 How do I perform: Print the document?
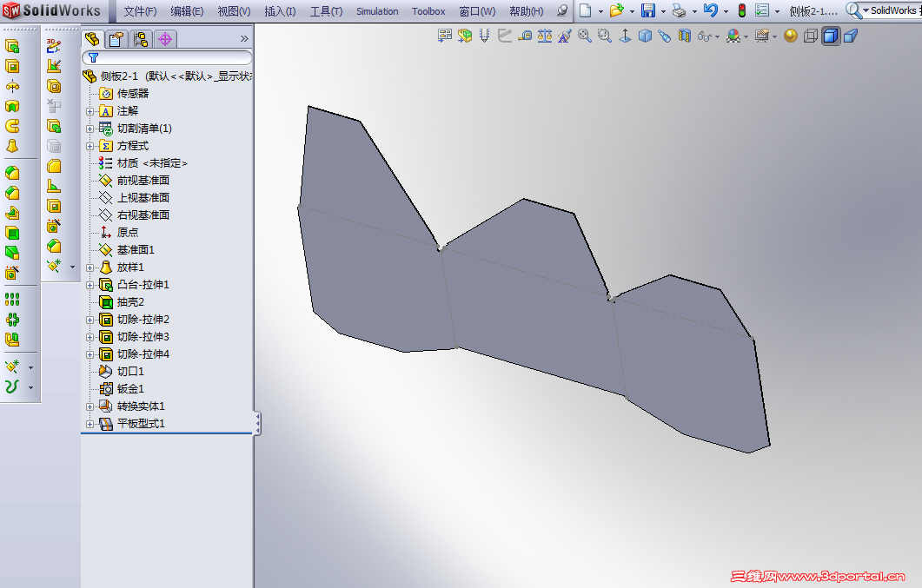coord(680,10)
